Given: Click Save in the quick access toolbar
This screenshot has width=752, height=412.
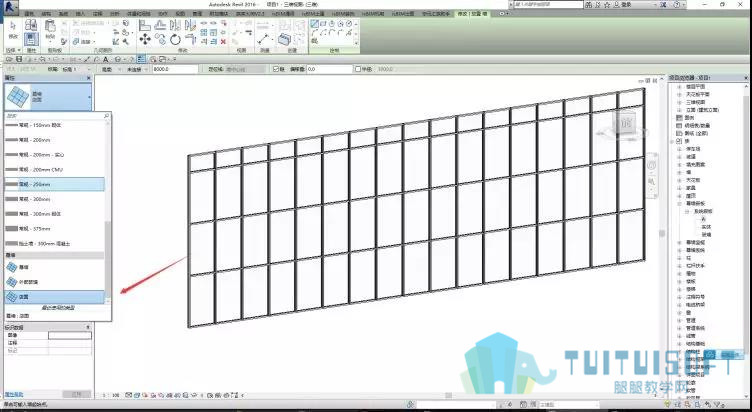Looking at the screenshot, I should pos(18,59).
